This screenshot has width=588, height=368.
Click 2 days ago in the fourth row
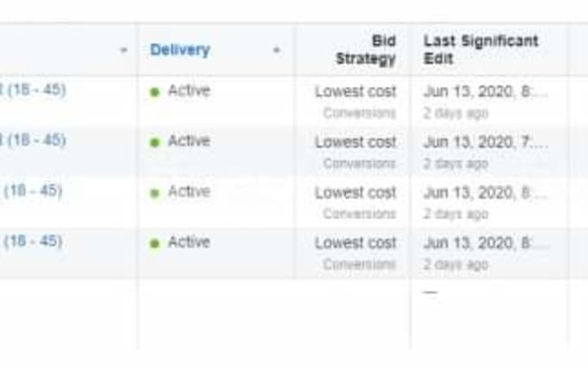click(x=456, y=265)
